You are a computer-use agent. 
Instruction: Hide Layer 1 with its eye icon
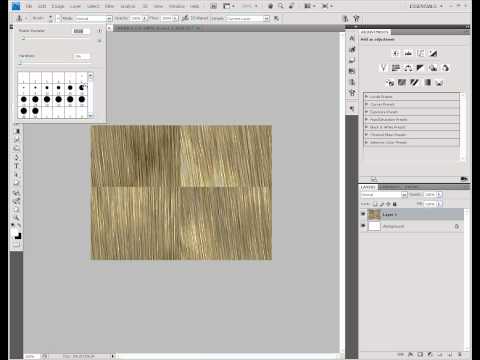click(363, 214)
